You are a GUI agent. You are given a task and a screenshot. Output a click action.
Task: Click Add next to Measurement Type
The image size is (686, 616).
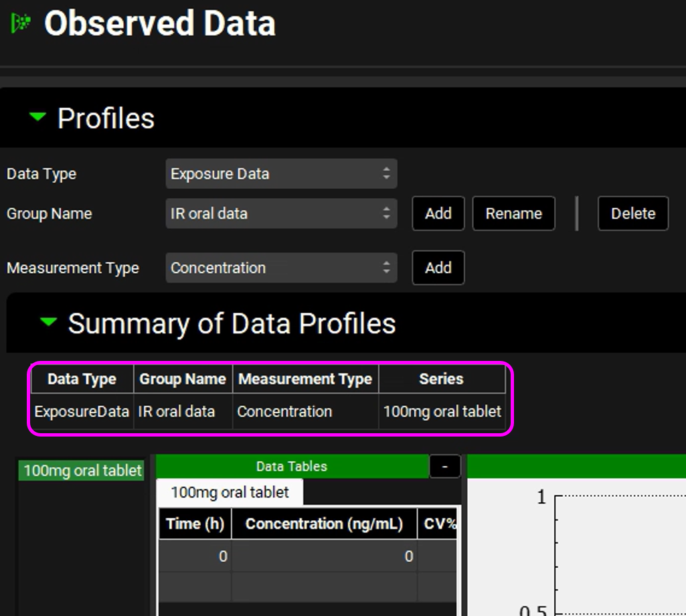[x=438, y=268]
